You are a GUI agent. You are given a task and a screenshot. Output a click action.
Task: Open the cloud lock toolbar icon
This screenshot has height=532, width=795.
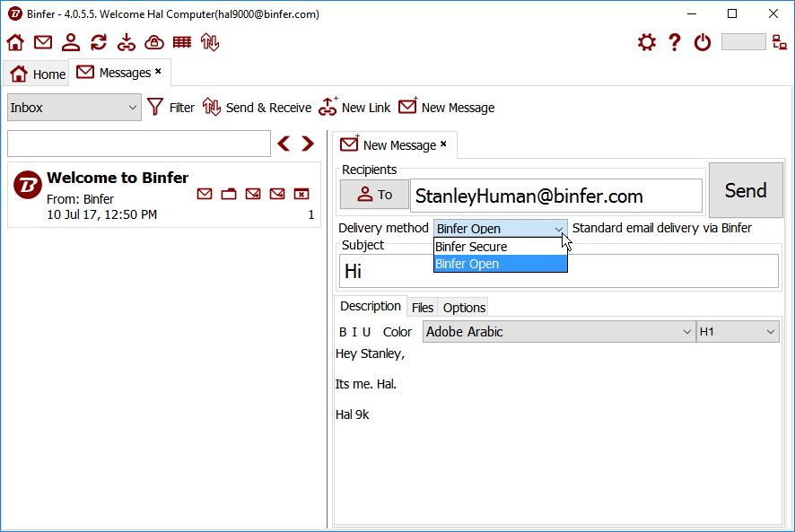pyautogui.click(x=154, y=42)
